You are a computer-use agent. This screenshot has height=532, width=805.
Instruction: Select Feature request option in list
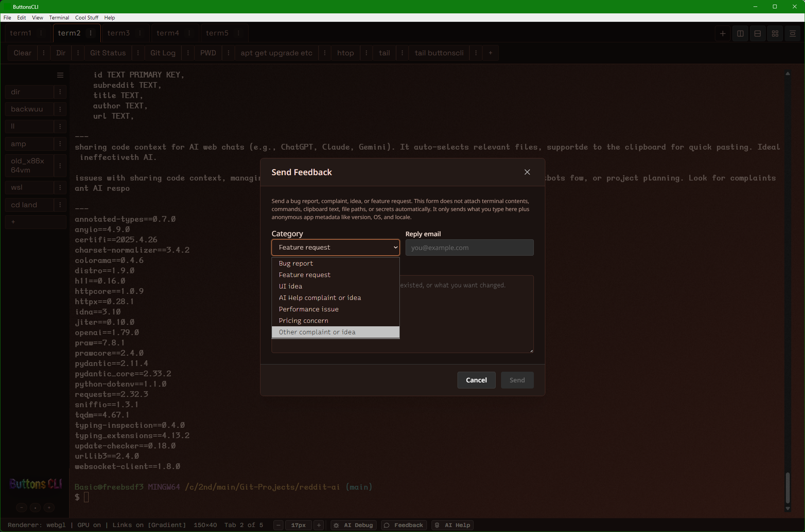point(335,275)
